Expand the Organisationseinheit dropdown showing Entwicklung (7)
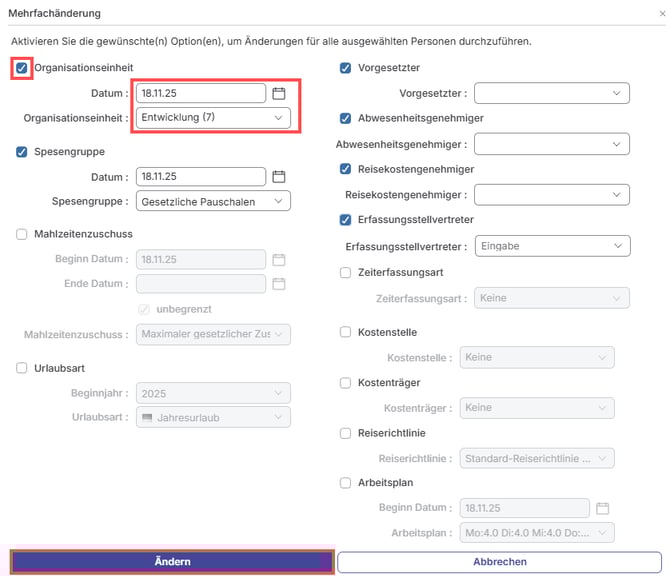This screenshot has width=670, height=586. tap(213, 118)
